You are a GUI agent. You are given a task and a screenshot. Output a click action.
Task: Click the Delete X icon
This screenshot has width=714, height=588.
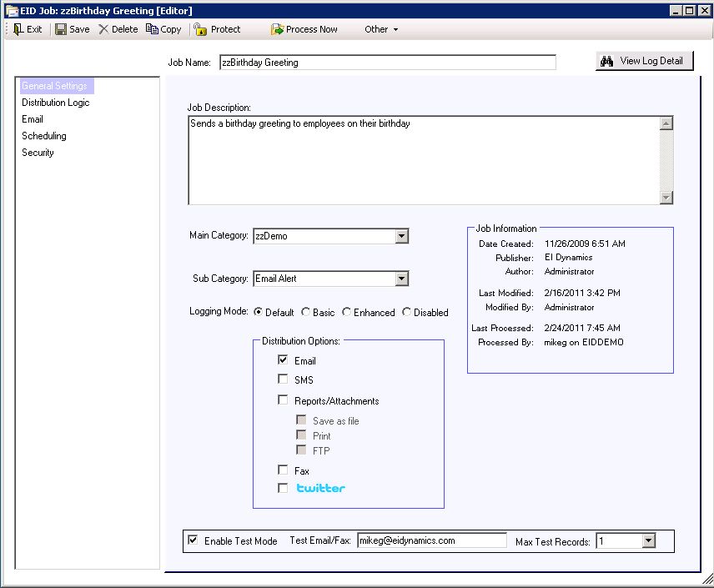103,29
